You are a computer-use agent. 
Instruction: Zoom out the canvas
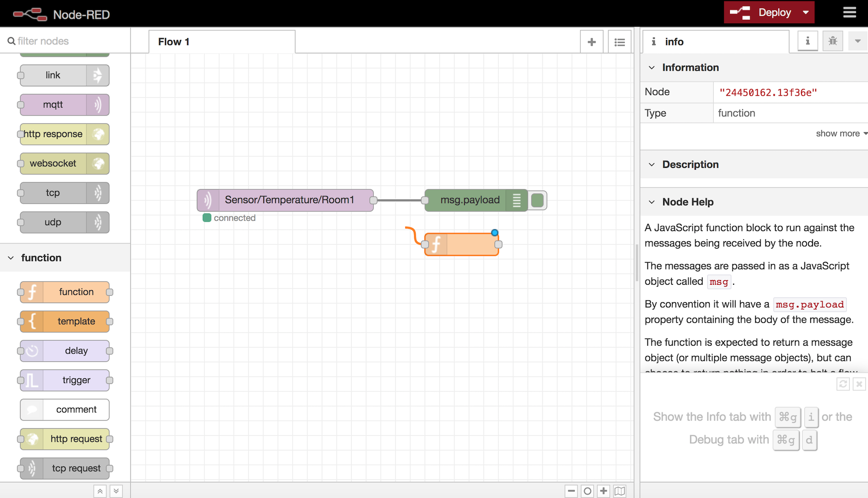coord(571,491)
